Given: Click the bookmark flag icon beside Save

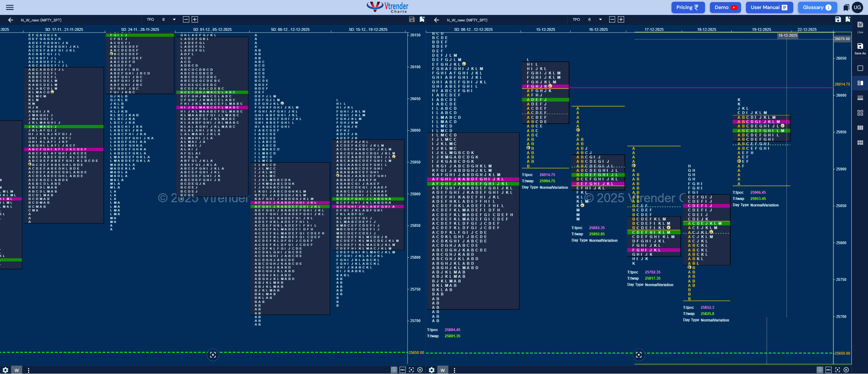Looking at the screenshot, I should pyautogui.click(x=422, y=20).
